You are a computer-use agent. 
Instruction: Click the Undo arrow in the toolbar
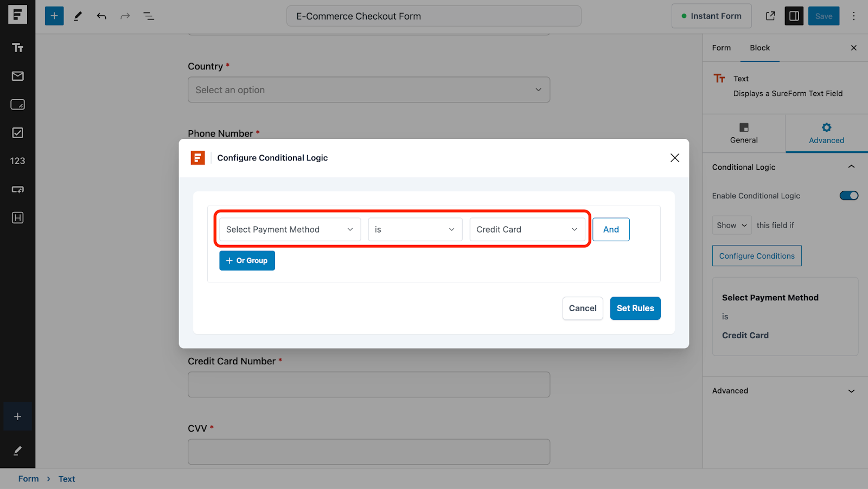(101, 16)
